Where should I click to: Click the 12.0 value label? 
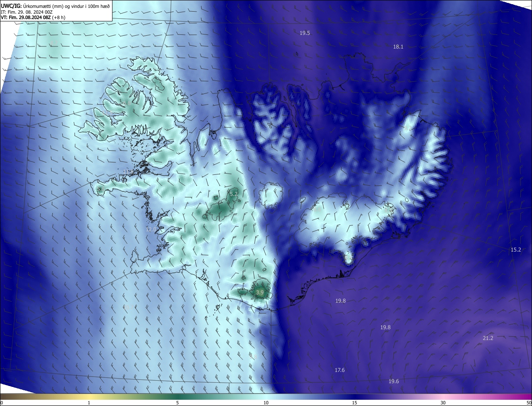(x=151, y=229)
